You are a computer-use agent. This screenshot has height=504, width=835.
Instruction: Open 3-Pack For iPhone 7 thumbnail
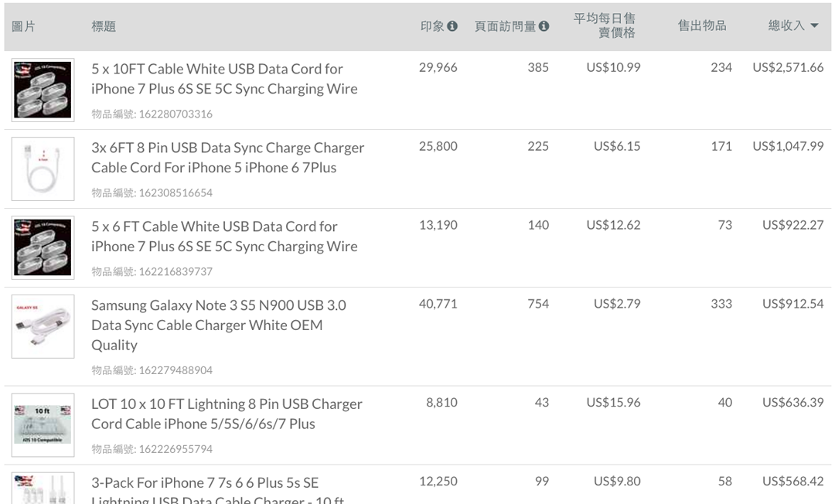[x=43, y=488]
